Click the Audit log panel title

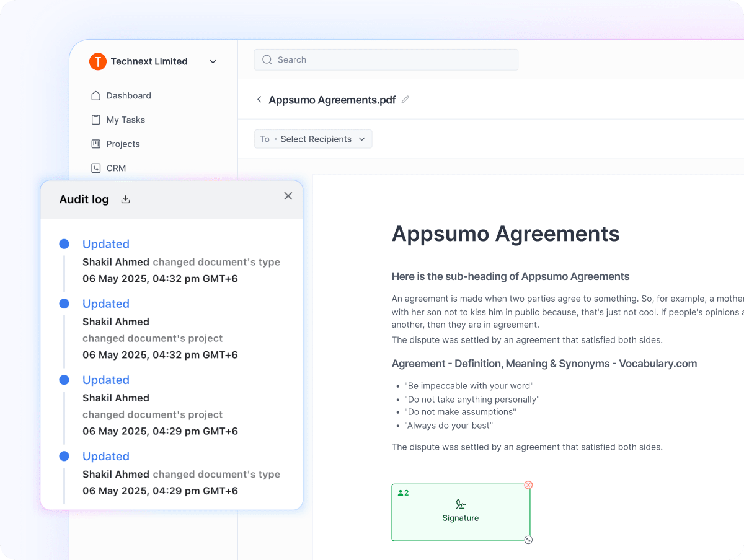(84, 199)
